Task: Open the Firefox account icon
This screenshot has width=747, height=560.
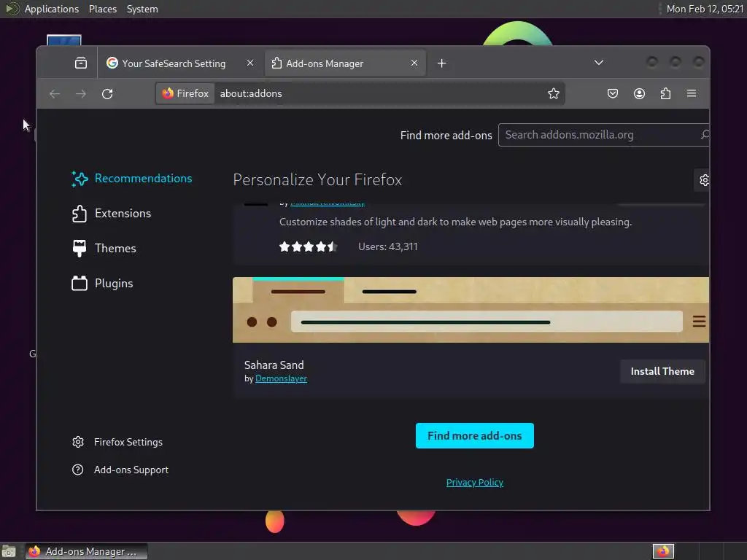Action: [639, 93]
